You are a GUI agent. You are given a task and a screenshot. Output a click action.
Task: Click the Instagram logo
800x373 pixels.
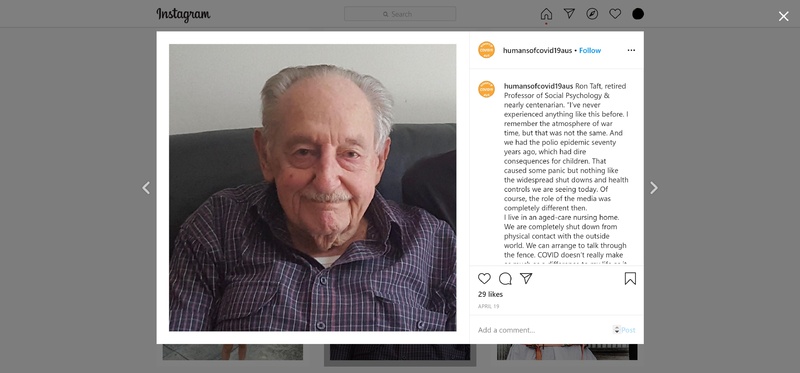(x=183, y=14)
